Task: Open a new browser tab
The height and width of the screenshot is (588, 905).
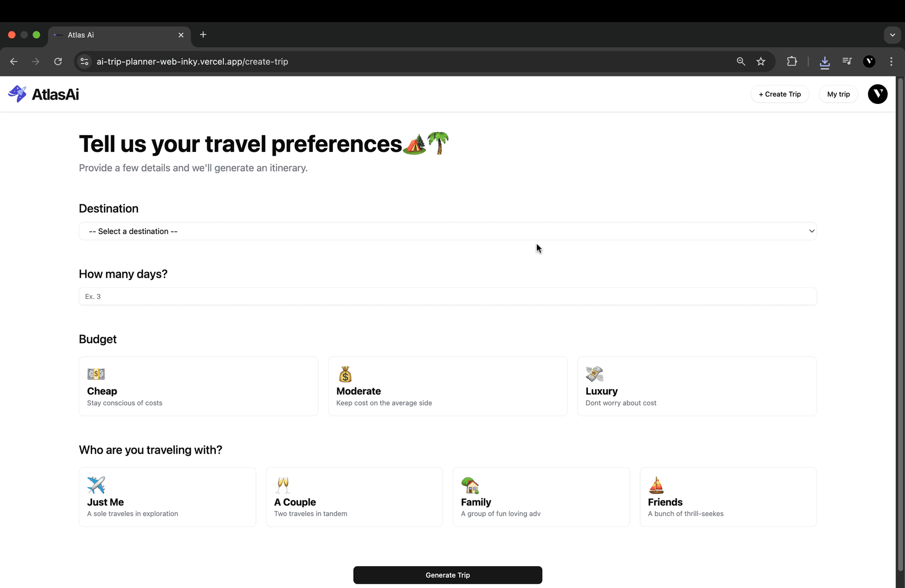Action: tap(203, 34)
